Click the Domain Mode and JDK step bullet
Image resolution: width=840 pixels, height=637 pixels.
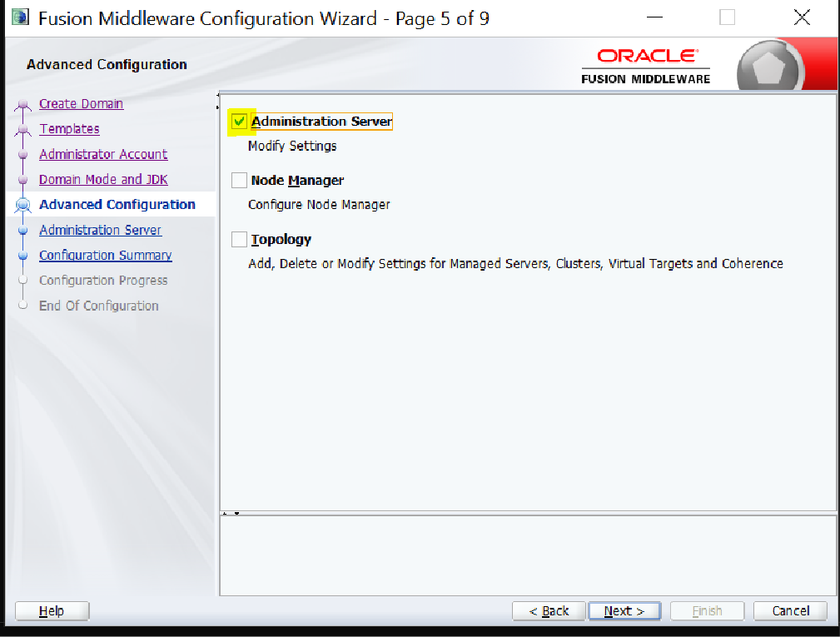tap(23, 181)
